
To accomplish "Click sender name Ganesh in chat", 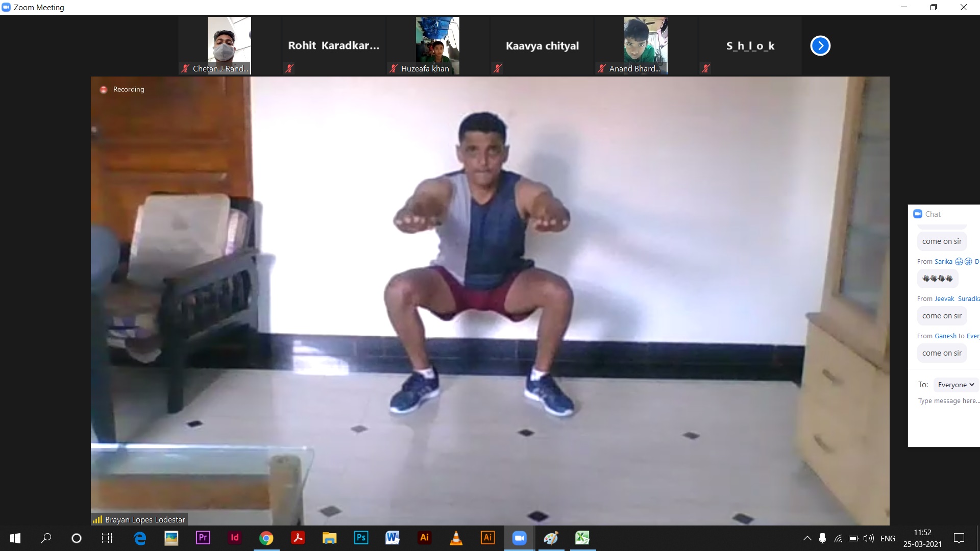I will pos(945,336).
